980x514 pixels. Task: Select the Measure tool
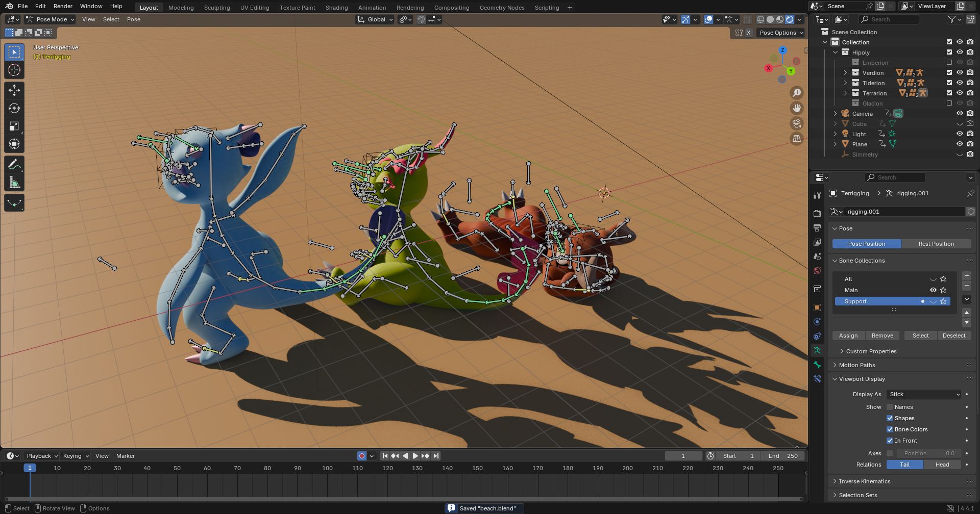click(x=14, y=182)
